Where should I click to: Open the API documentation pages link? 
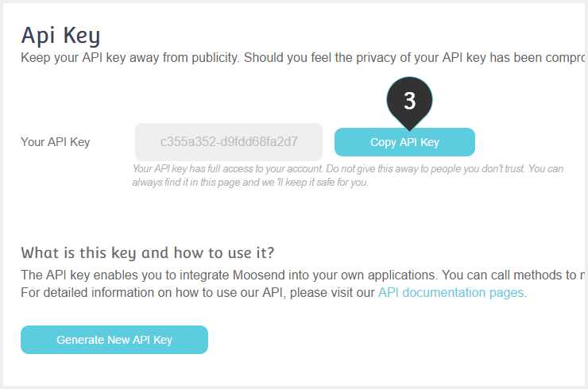[x=451, y=292]
